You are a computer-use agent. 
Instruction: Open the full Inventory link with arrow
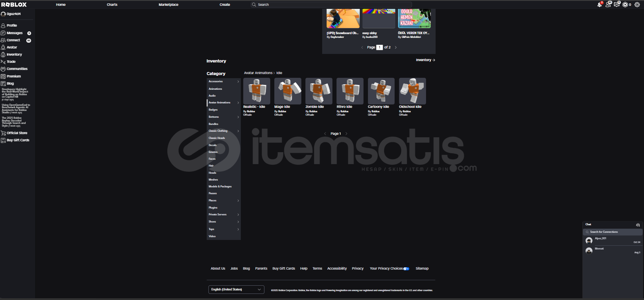(x=425, y=60)
